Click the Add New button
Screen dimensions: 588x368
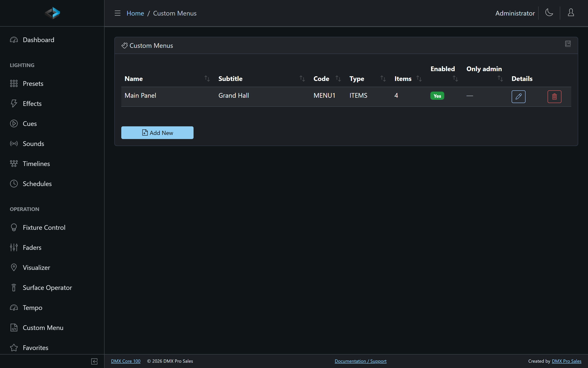157,133
